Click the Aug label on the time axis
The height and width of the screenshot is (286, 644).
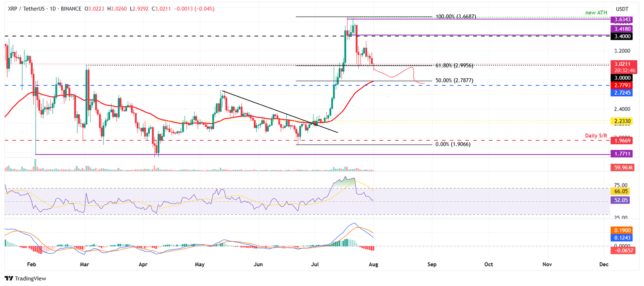373,265
